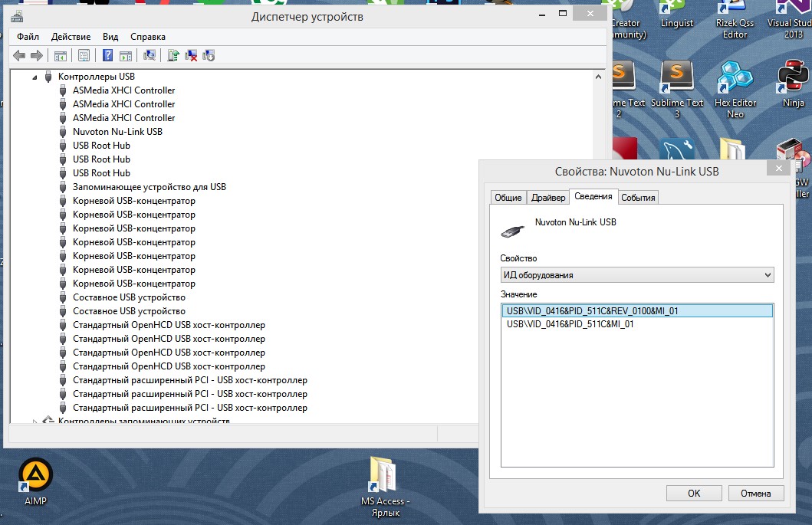The image size is (812, 525).
Task: Open the MS Access - Ярлык desktop folder
Action: pyautogui.click(x=385, y=486)
